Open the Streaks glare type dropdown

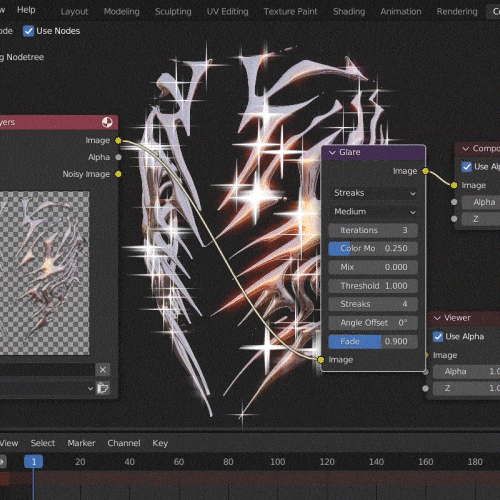coord(373,193)
